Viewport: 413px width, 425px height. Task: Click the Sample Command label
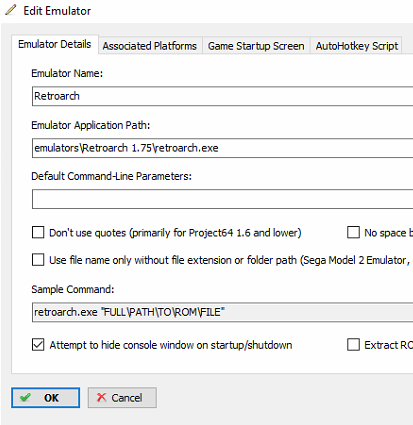coord(73,289)
